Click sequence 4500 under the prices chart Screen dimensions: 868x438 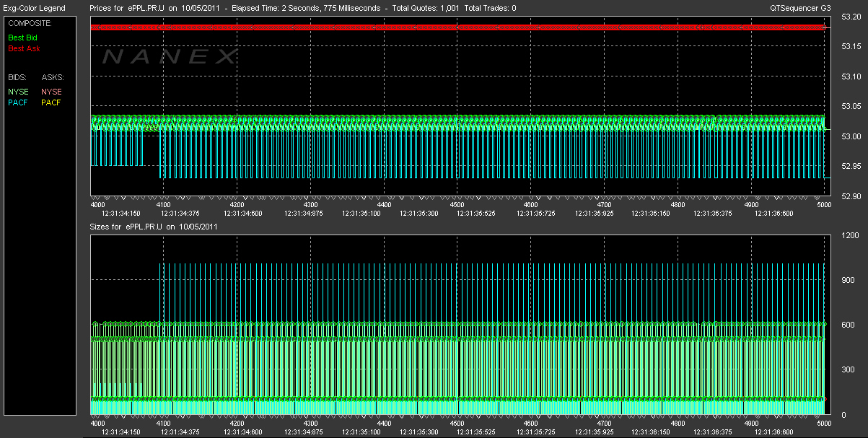tap(457, 204)
